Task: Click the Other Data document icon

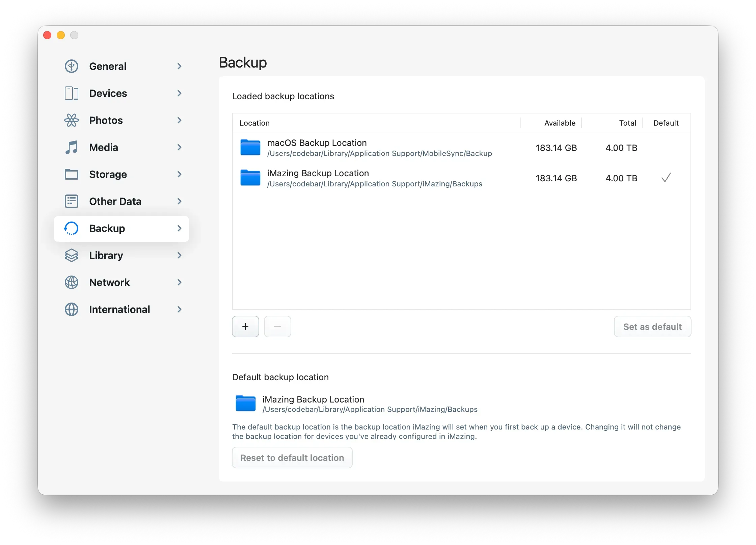Action: point(71,201)
